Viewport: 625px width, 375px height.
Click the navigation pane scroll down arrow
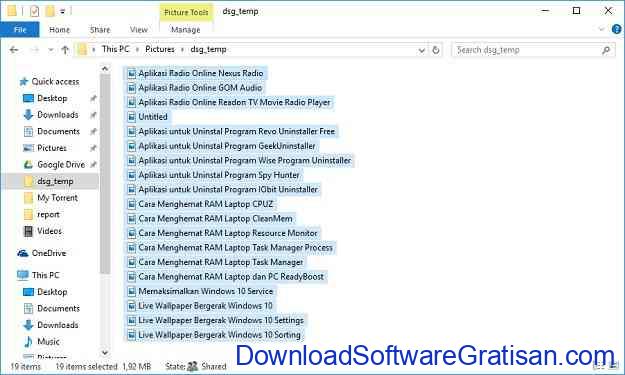[x=105, y=352]
